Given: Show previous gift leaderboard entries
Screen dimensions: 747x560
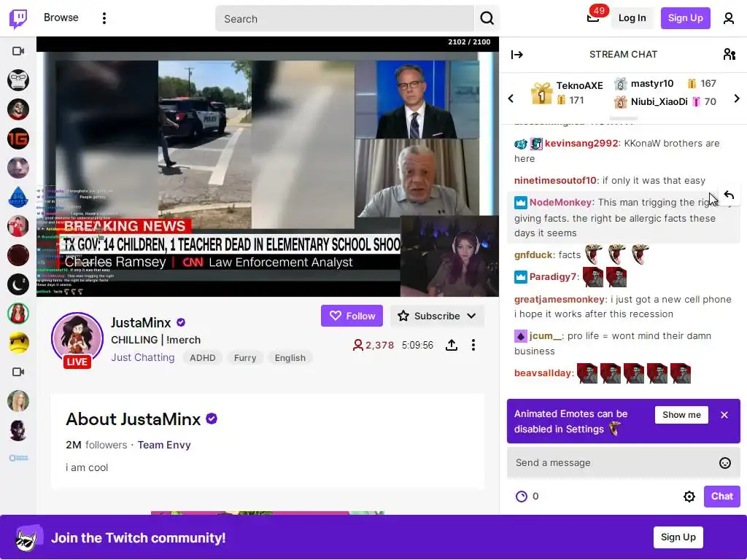Looking at the screenshot, I should pos(511,98).
